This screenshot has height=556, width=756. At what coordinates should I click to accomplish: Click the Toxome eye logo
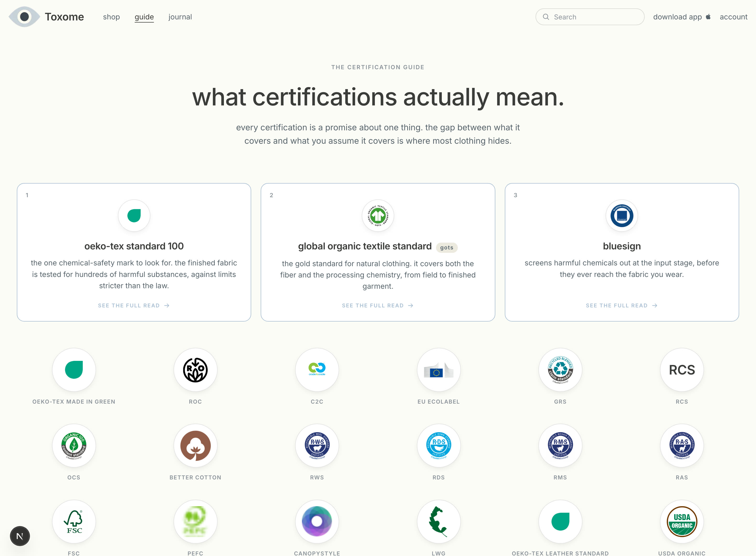(x=24, y=17)
